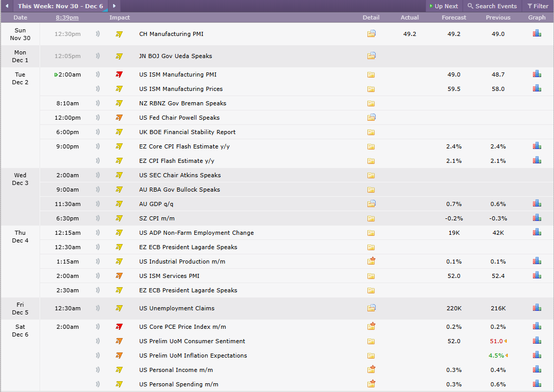Open graph for US Personal Spending m/m
554x392 pixels.
(537, 384)
